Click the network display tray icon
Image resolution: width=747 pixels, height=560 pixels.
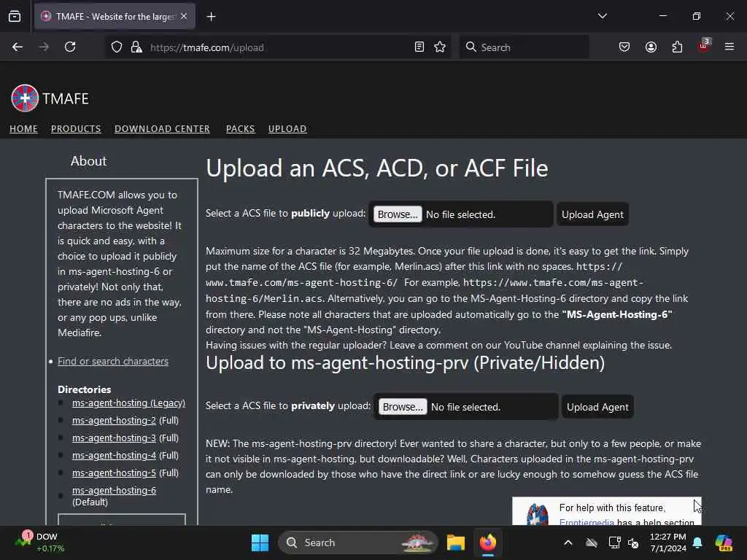pos(614,542)
